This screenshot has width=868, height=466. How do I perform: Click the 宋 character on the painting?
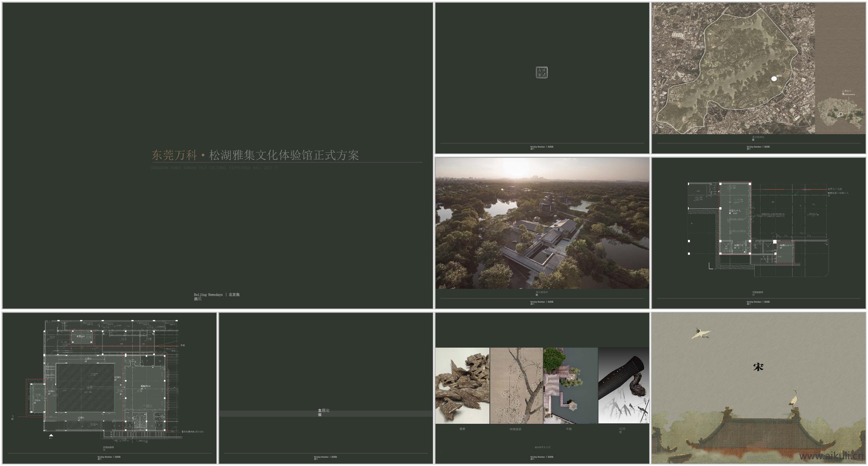click(758, 367)
